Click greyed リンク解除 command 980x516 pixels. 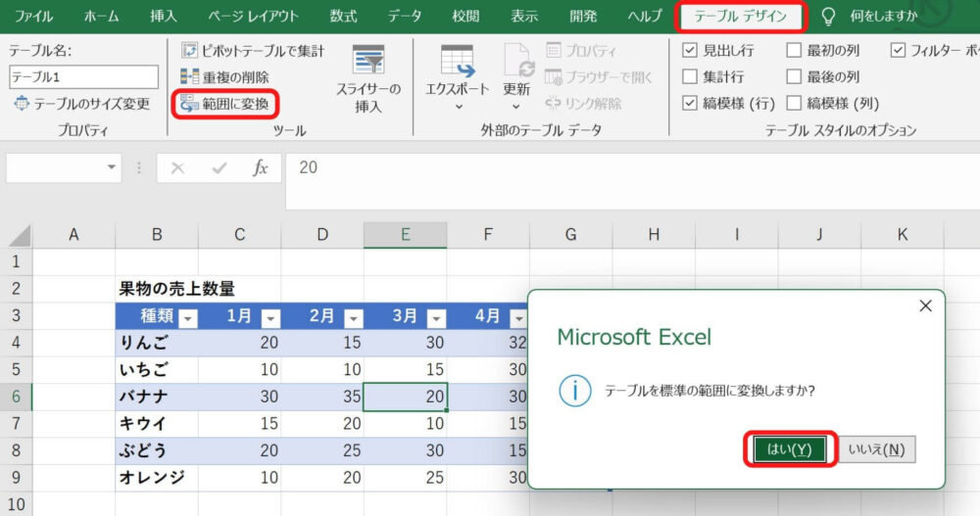pyautogui.click(x=584, y=103)
